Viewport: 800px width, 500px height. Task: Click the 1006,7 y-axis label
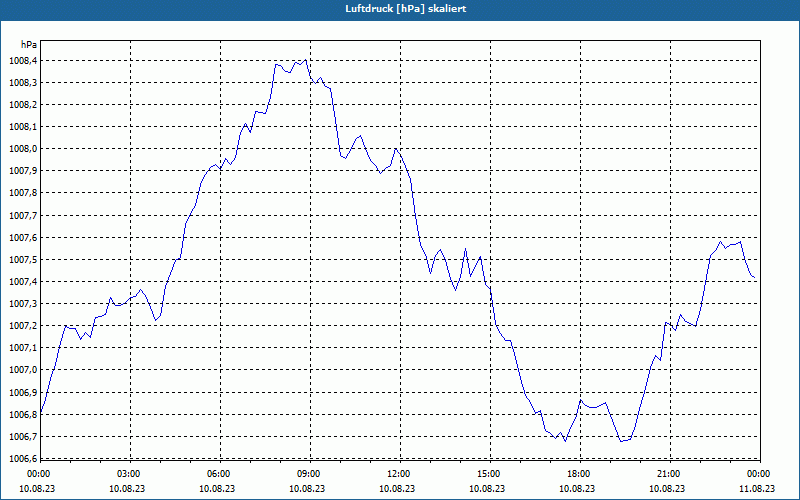click(x=23, y=437)
